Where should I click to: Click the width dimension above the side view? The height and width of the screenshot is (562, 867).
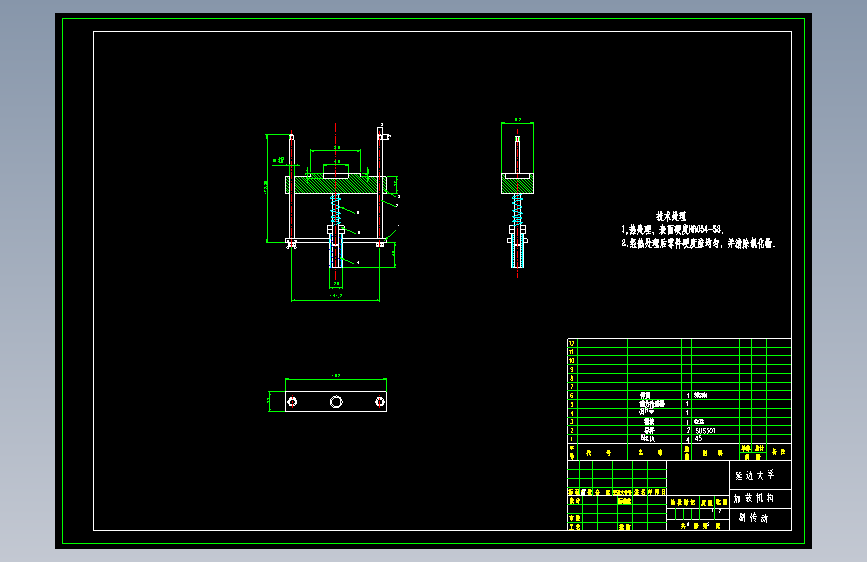click(x=518, y=121)
